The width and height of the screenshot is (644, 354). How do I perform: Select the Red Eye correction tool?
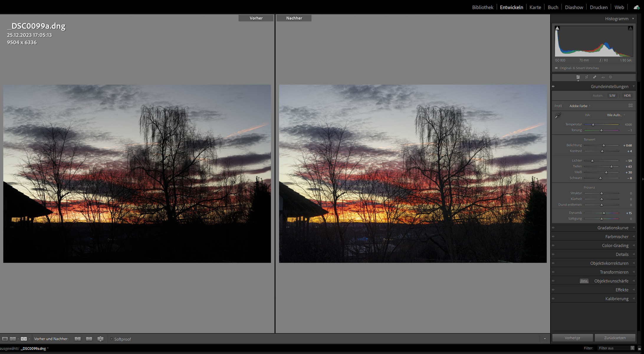pos(603,77)
